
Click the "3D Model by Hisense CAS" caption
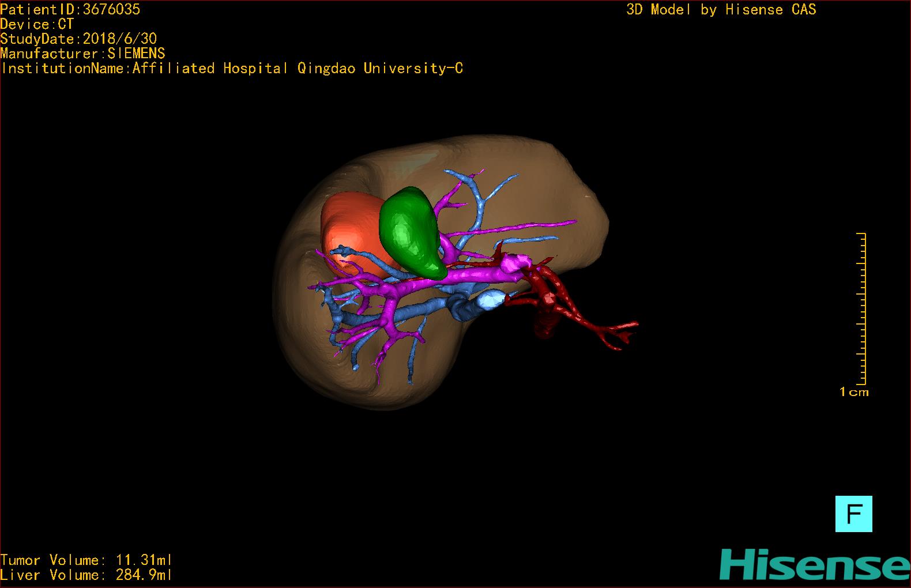[x=721, y=10]
